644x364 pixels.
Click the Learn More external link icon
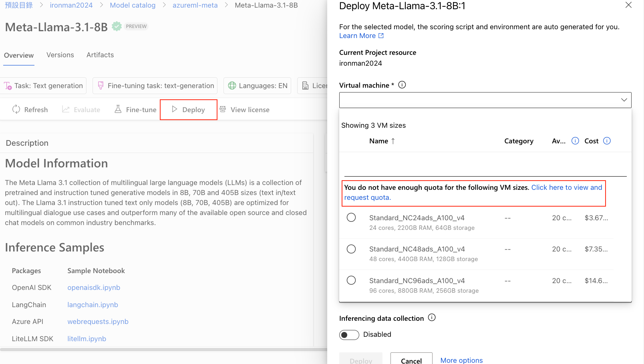(381, 36)
